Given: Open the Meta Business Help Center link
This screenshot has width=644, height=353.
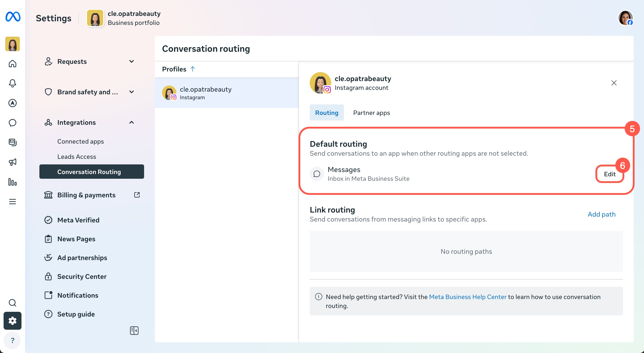Looking at the screenshot, I should pyautogui.click(x=467, y=297).
